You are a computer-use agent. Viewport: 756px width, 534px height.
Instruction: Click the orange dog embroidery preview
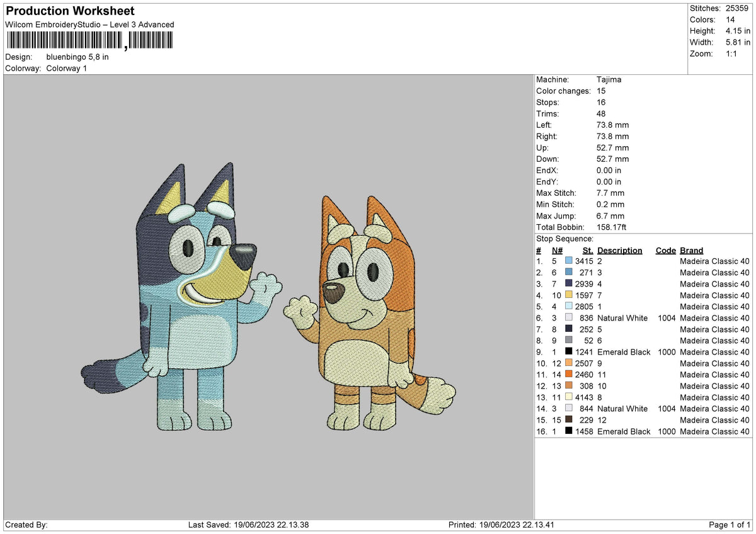[x=370, y=314]
